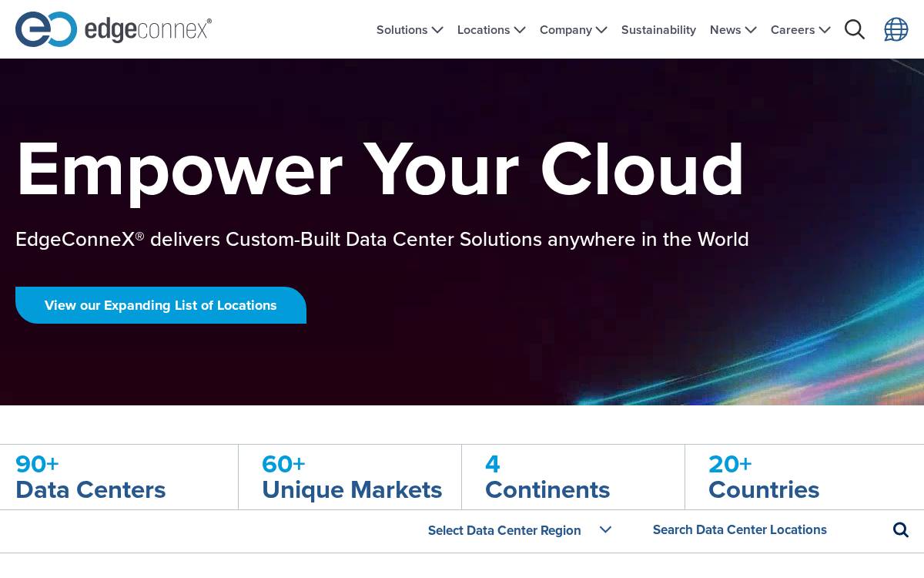Click the data center search magnifier icon
Viewport: 924px width, 578px height.
(x=901, y=530)
